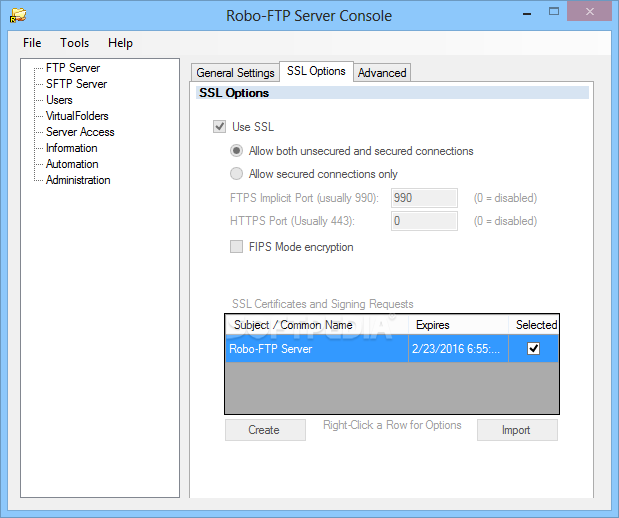Click Subject / Common Name column header

click(317, 325)
